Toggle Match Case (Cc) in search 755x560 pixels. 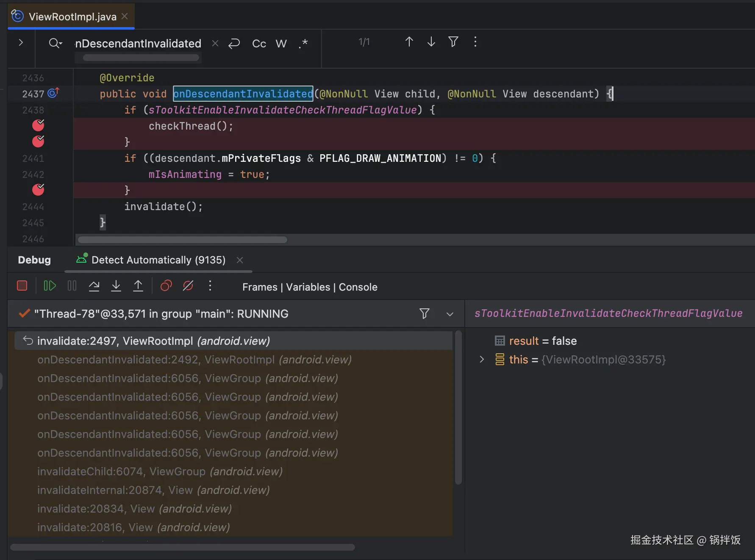point(259,44)
